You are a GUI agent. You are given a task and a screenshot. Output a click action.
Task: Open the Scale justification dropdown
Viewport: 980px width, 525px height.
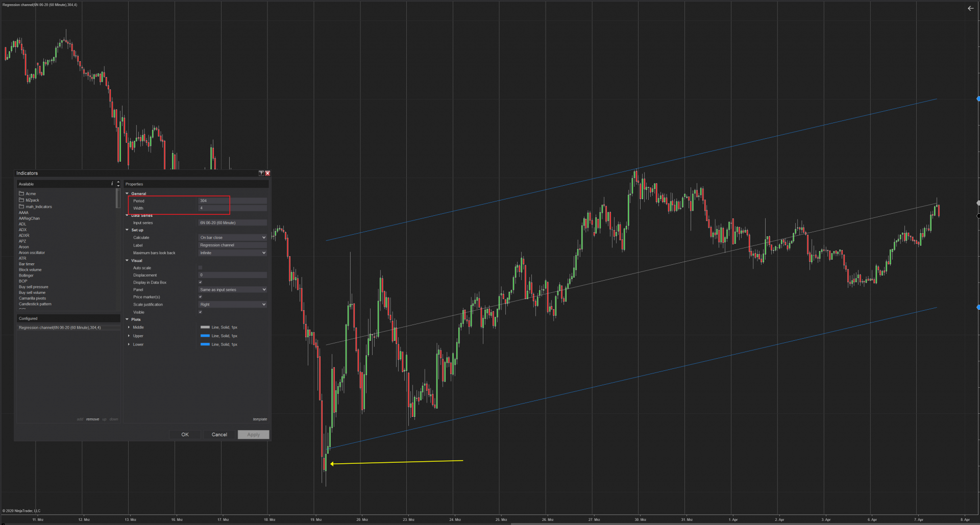232,305
